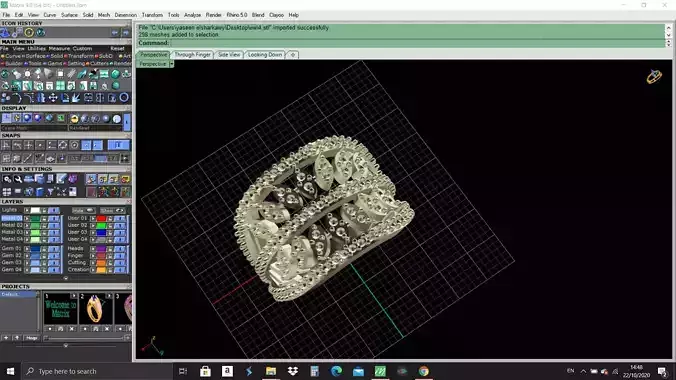Switch to the Looking Down tab
Screen dimensions: 676x380
pyautogui.click(x=265, y=55)
